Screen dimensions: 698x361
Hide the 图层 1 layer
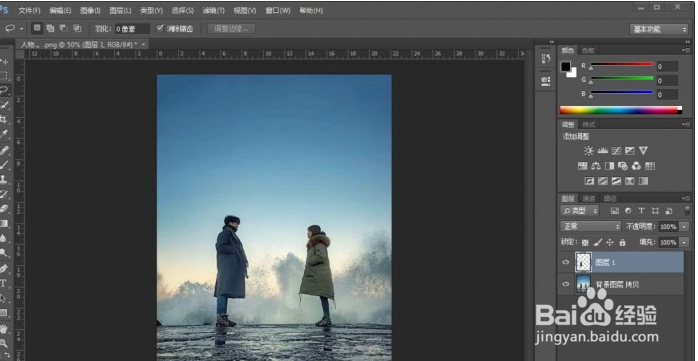pyautogui.click(x=566, y=262)
